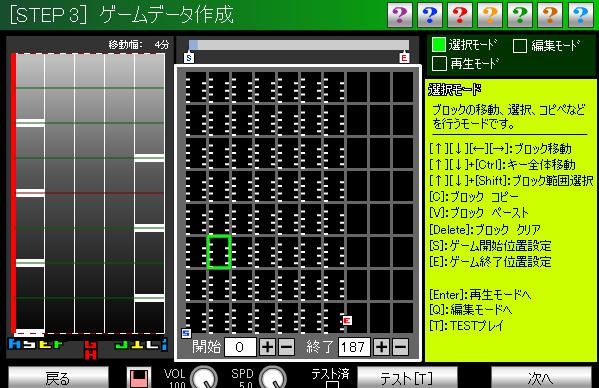The width and height of the screenshot is (599, 388).
Task: Enable 再生モード checkbox
Action: (439, 64)
